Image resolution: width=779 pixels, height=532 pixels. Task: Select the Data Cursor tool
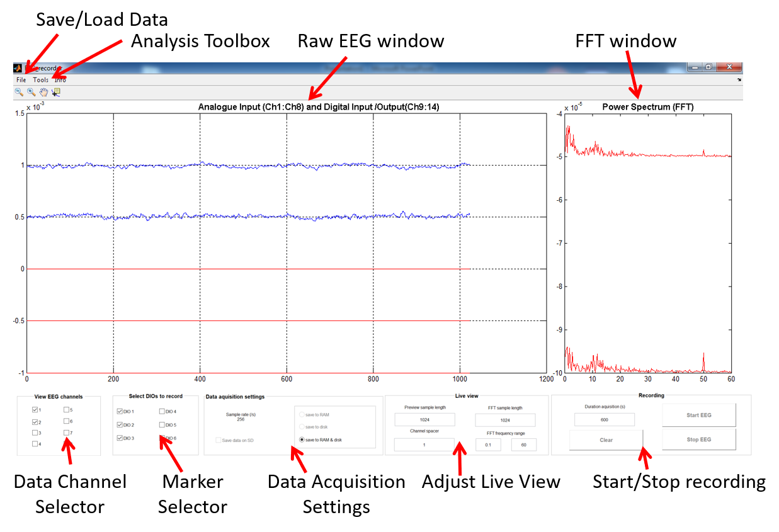[x=56, y=93]
